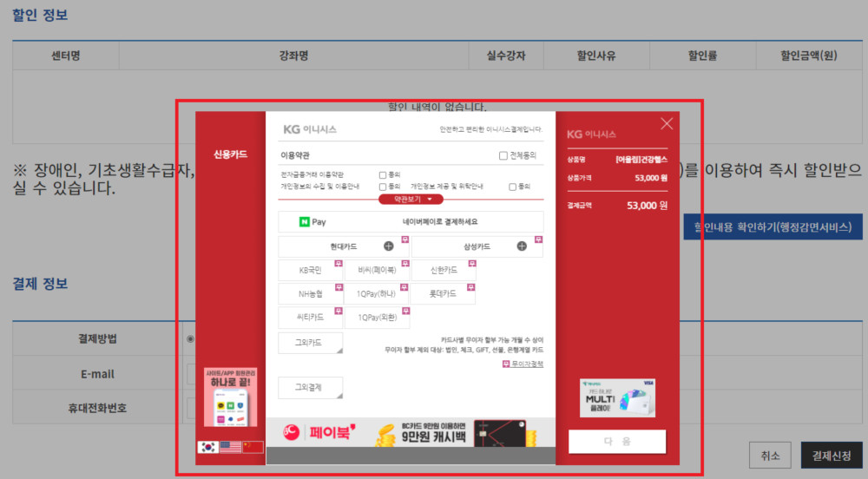This screenshot has height=479, width=868.
Task: Click the 강좌명 column header
Action: [294, 56]
